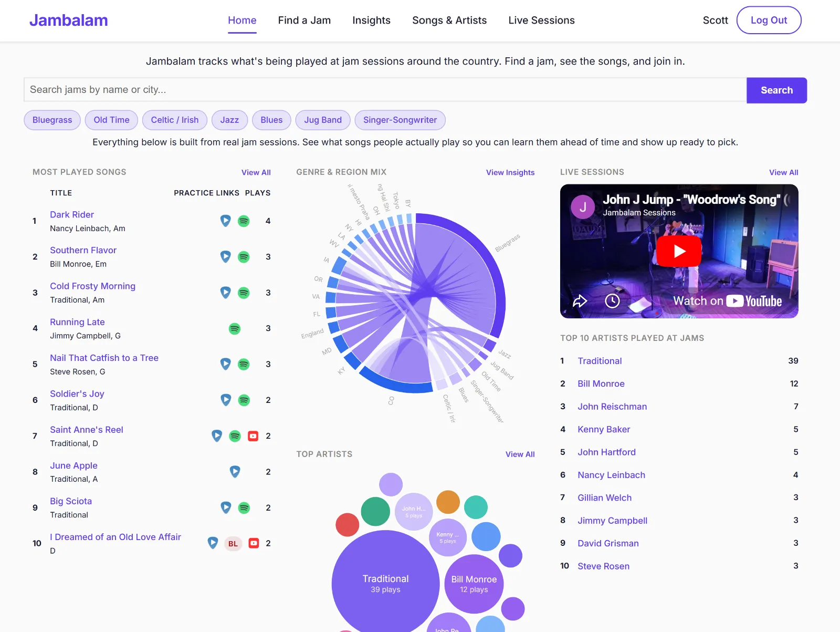
Task: Open Spotify link for Soldier's Joy
Action: [244, 400]
